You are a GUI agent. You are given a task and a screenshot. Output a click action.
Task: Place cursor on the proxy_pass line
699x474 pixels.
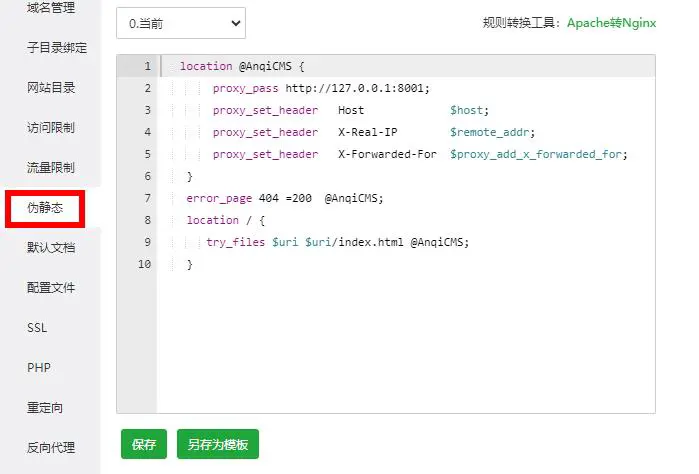(x=320, y=88)
